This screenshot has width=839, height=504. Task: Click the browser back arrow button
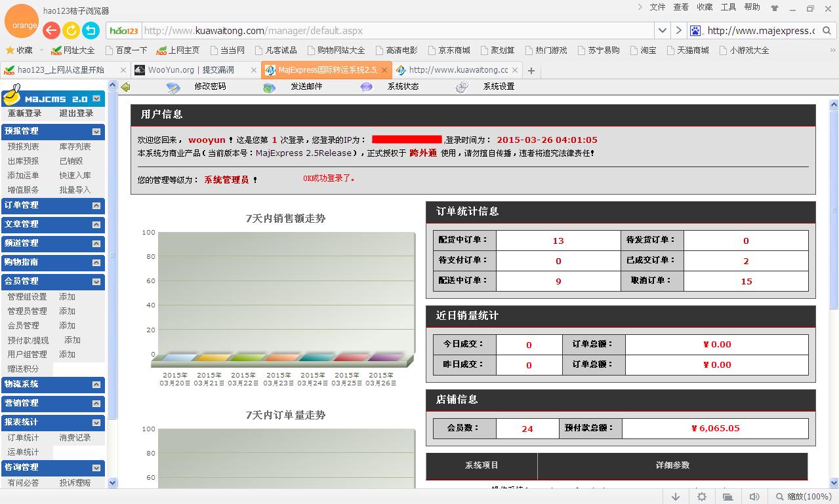pos(51,30)
